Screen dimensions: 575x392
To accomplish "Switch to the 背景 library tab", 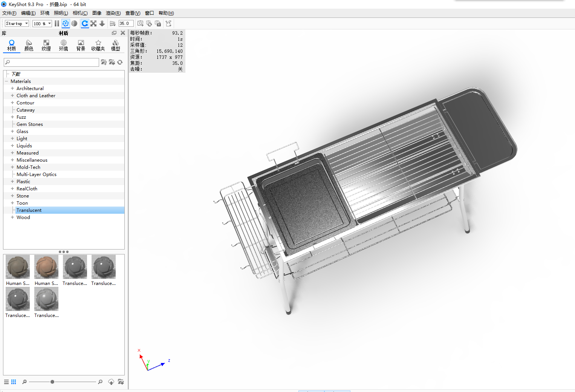I will [81, 45].
